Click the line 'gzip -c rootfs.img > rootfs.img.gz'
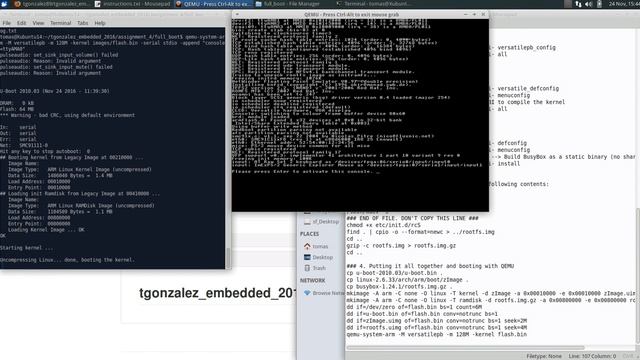 pos(401,246)
